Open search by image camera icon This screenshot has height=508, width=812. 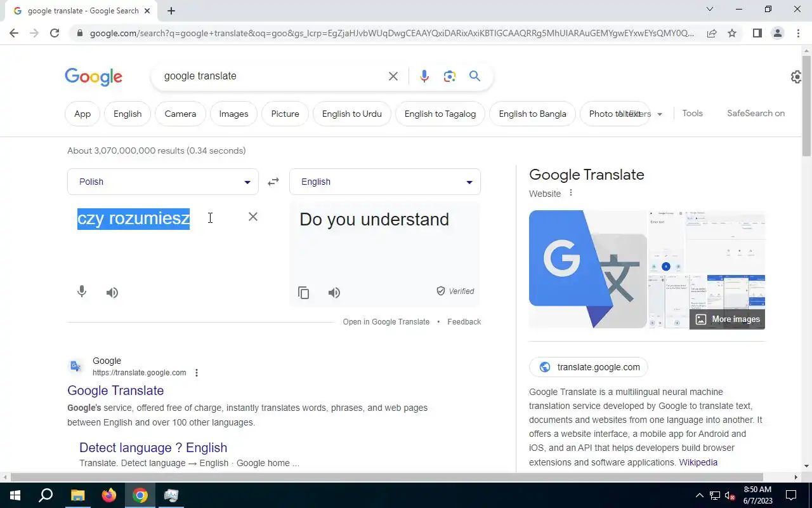coord(450,76)
